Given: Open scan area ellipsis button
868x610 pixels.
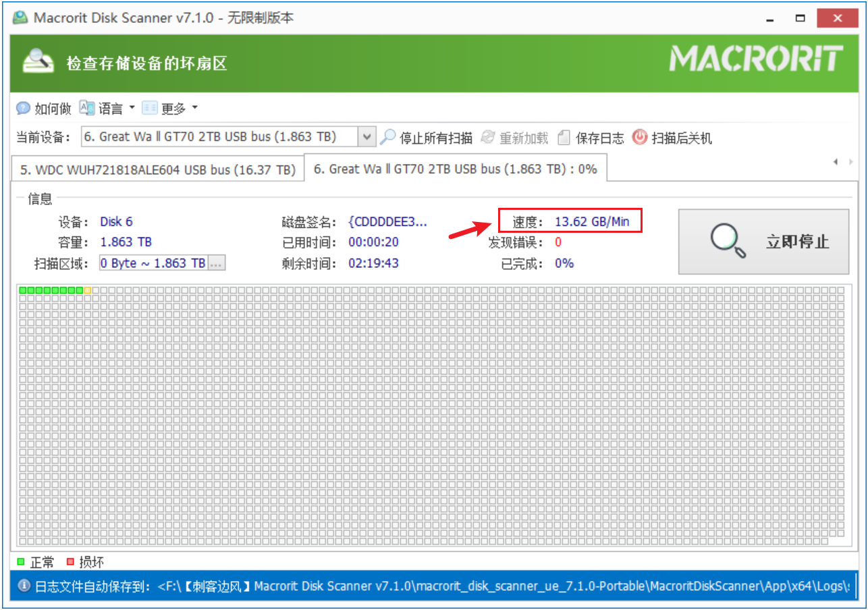Looking at the screenshot, I should pos(216,263).
